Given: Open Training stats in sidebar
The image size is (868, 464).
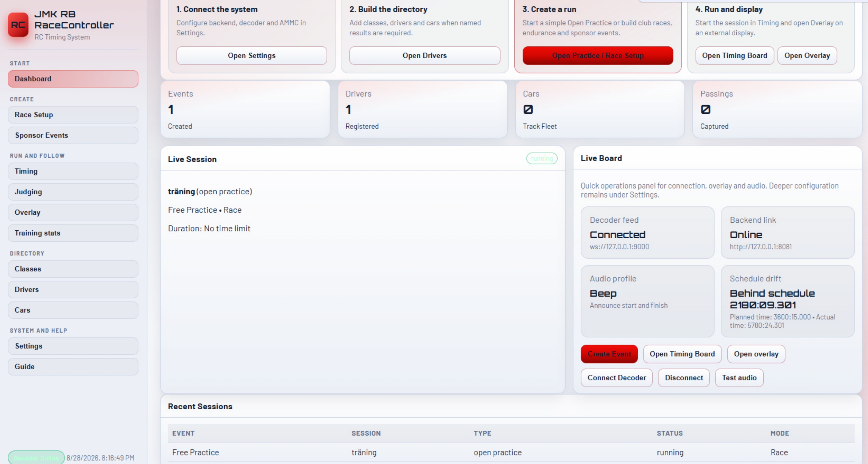Looking at the screenshot, I should [73, 233].
